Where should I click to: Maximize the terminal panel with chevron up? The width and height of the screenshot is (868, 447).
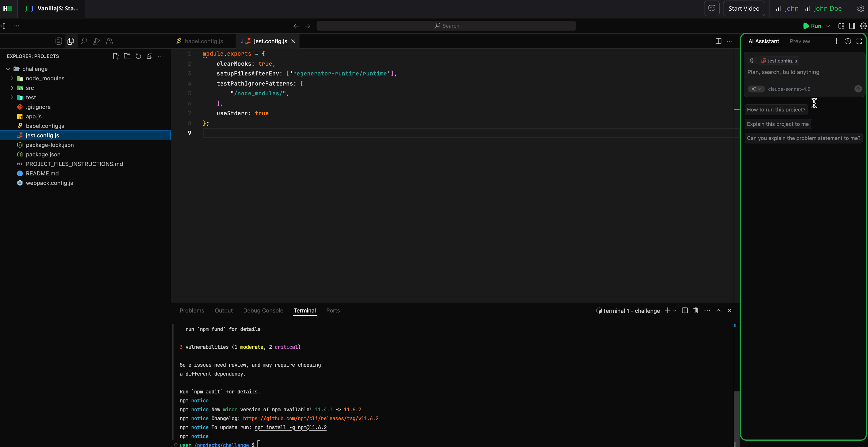pos(718,310)
